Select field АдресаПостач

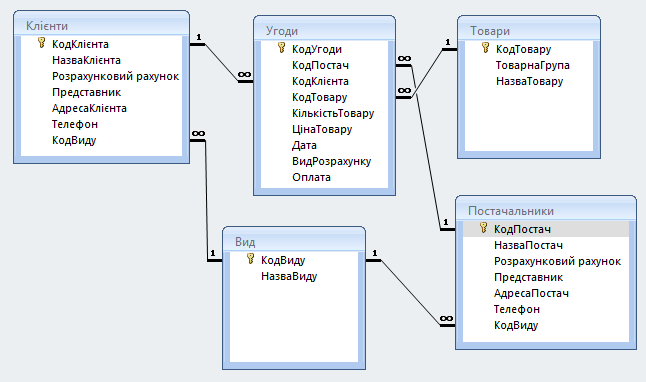click(x=531, y=293)
